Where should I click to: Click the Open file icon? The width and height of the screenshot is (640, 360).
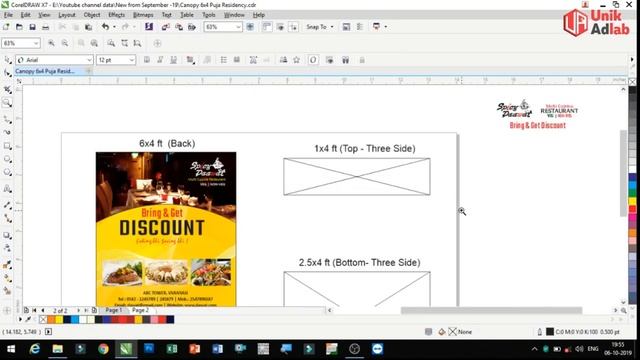[19, 27]
